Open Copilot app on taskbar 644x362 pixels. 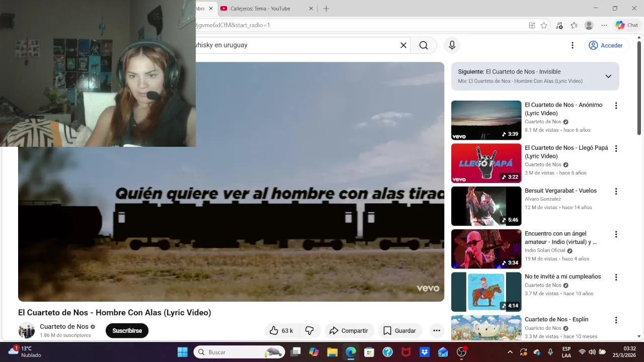314,352
